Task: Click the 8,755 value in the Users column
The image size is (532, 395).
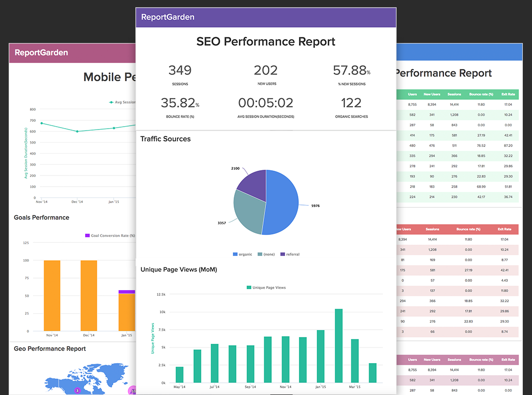Action: [x=414, y=104]
